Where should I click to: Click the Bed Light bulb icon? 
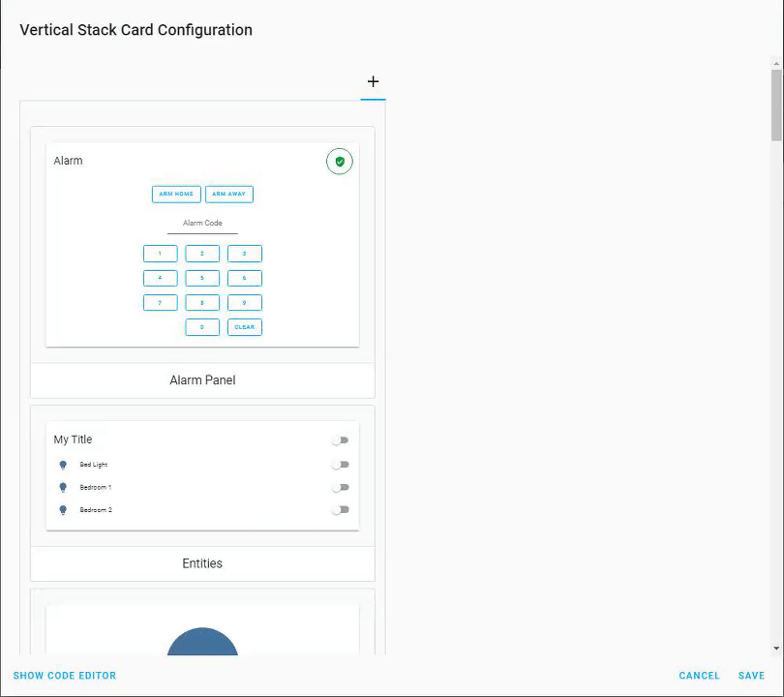[63, 465]
